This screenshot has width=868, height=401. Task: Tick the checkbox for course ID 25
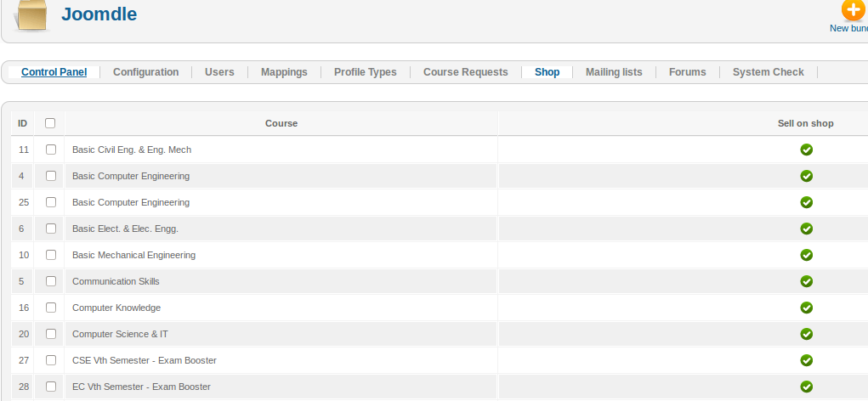tap(51, 202)
